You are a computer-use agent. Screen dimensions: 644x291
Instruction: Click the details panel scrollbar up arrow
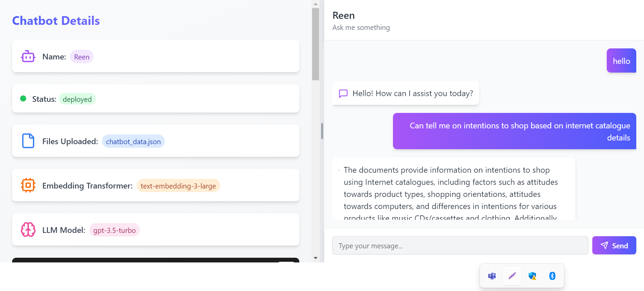pos(315,4)
